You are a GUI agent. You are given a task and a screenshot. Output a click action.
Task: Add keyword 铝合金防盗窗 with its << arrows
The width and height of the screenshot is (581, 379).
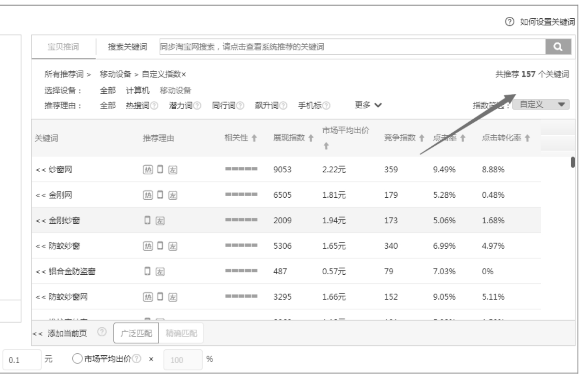(x=41, y=272)
